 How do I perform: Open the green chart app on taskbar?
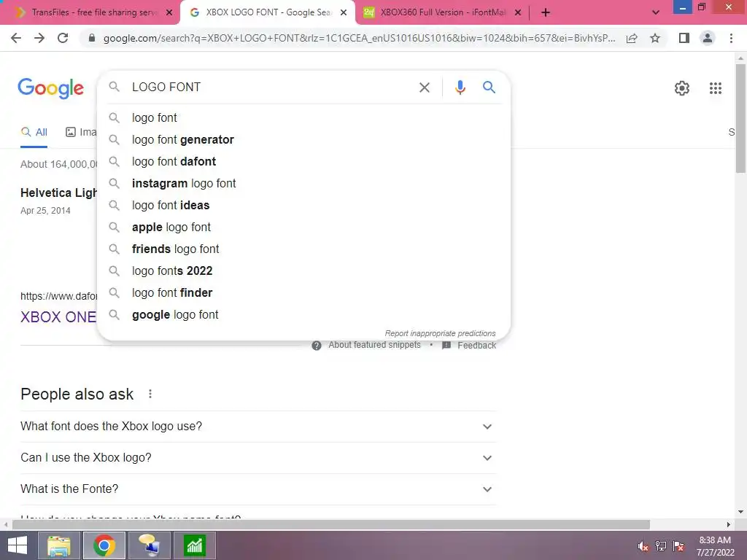click(x=194, y=545)
